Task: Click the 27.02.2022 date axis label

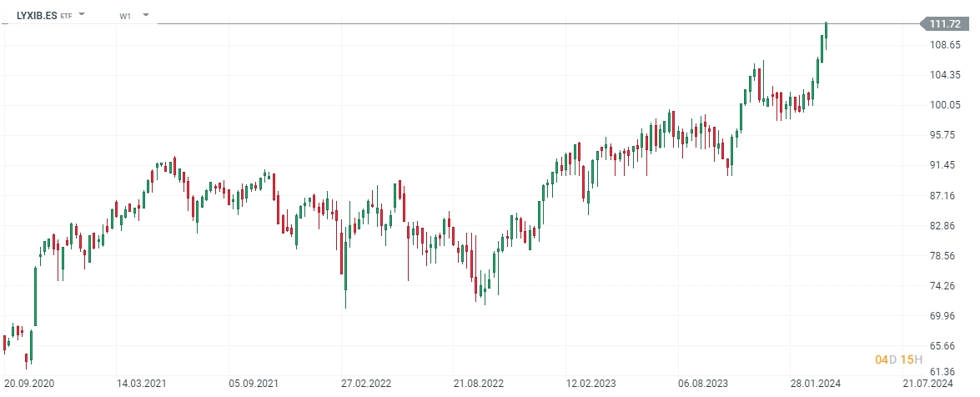Action: [x=365, y=384]
